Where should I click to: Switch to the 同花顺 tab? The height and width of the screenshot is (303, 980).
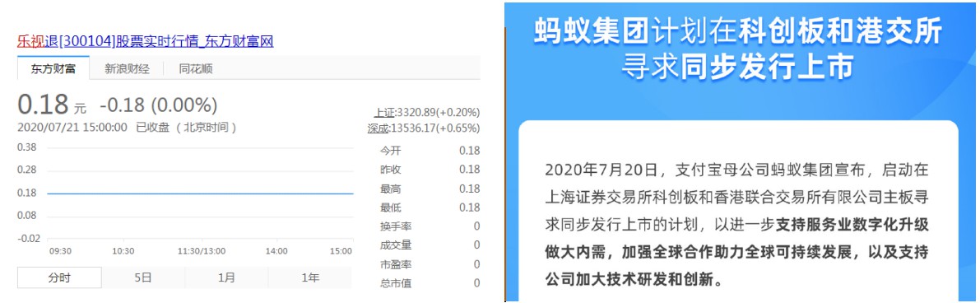tap(196, 69)
